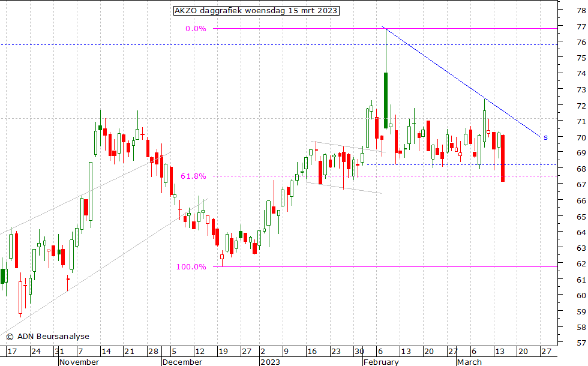Click the '61.8%' Fibonacci label
The image size is (588, 366).
click(193, 176)
